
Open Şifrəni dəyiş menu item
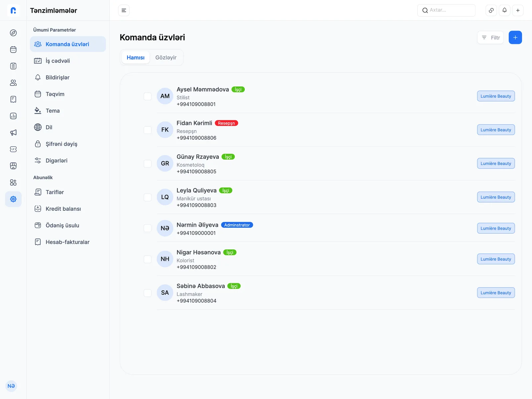pos(68,144)
